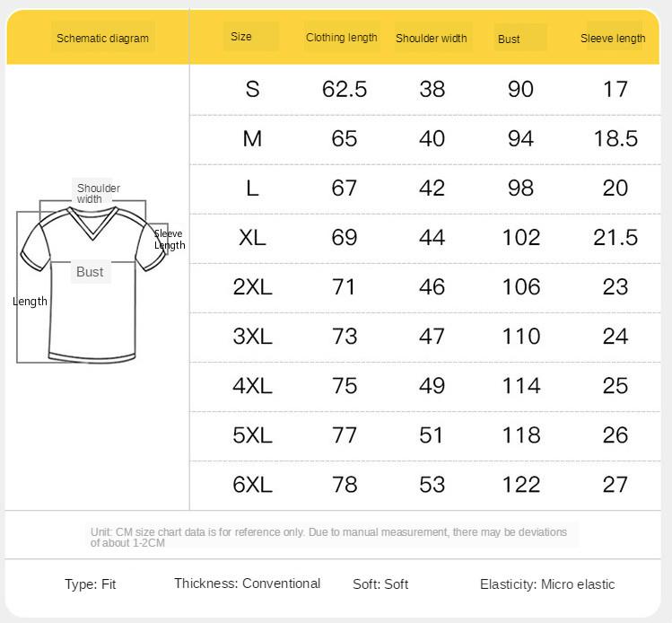The image size is (672, 623).
Task: Click the 102 bust value for XL
Action: click(521, 237)
